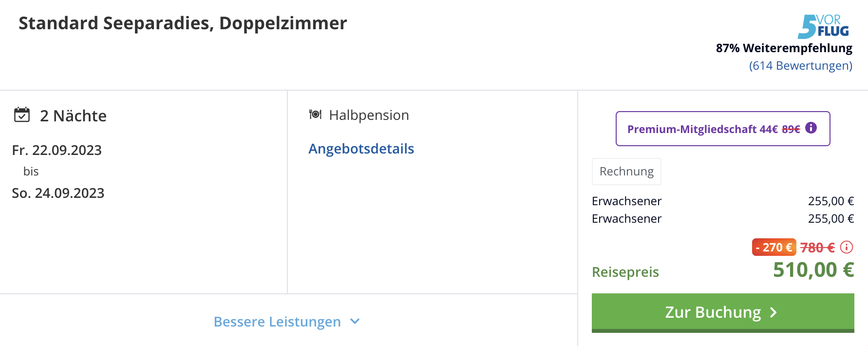
Task: Click the Fr. 22.09.2023 start date
Action: click(x=57, y=150)
